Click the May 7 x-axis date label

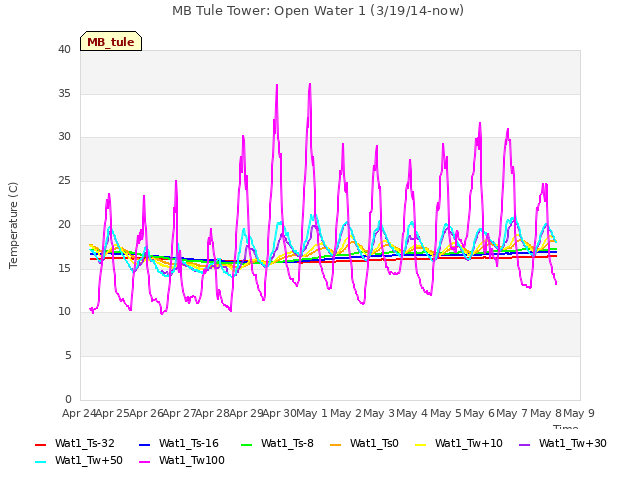tap(512, 413)
